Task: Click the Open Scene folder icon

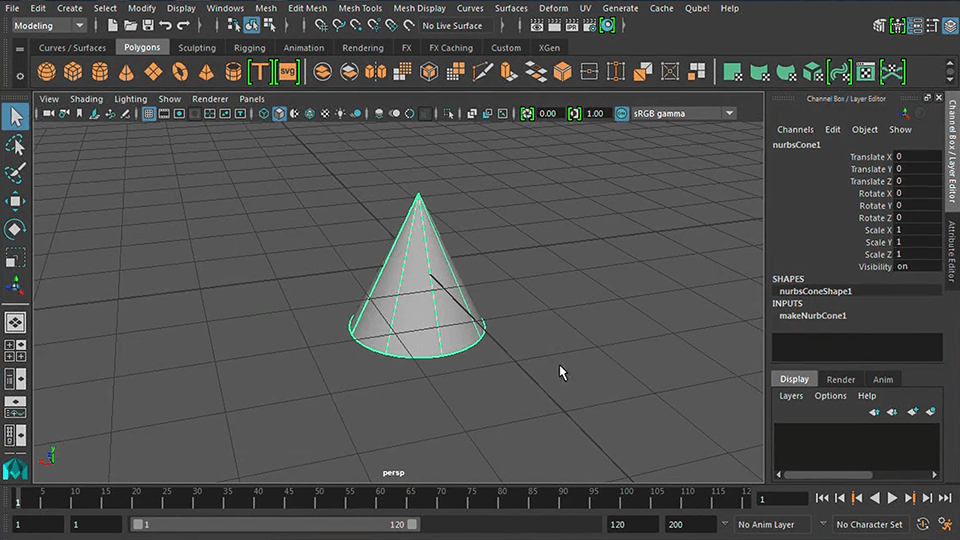Action: 130,26
